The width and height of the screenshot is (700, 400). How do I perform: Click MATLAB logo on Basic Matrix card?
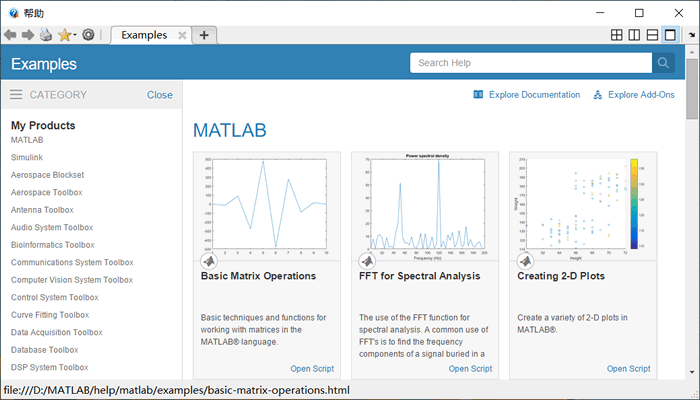[x=208, y=261]
